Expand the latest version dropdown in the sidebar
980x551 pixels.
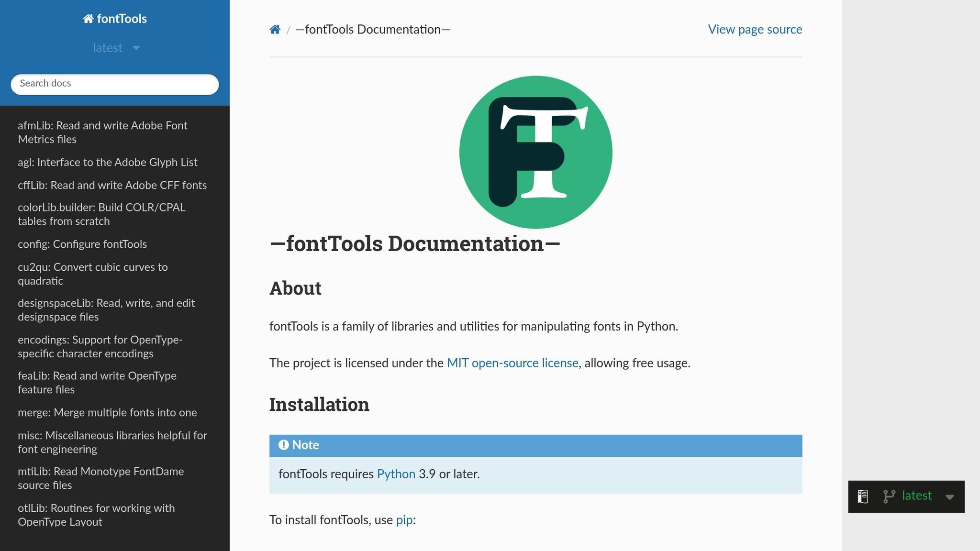tap(115, 47)
